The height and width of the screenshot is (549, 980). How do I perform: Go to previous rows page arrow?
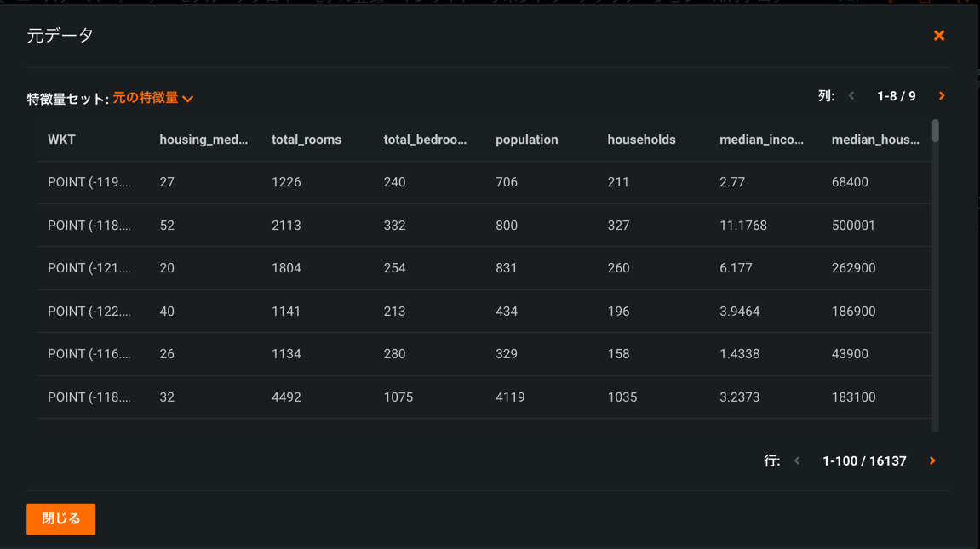tap(797, 460)
